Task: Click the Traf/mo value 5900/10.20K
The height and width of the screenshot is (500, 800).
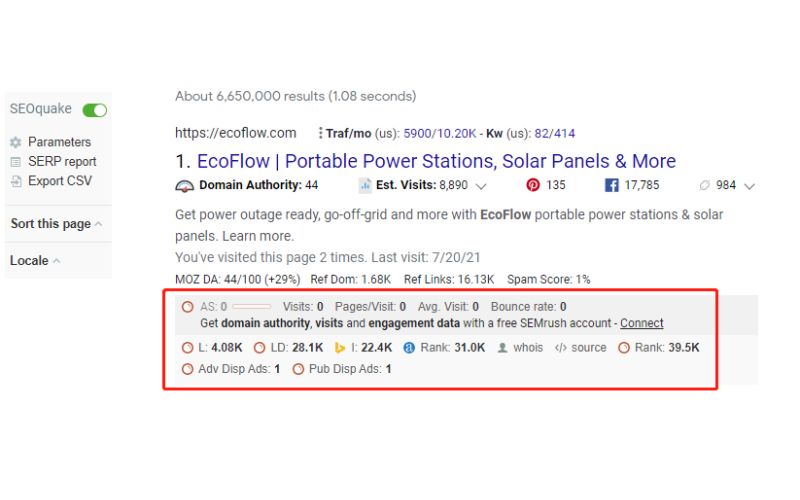Action: pyautogui.click(x=439, y=134)
